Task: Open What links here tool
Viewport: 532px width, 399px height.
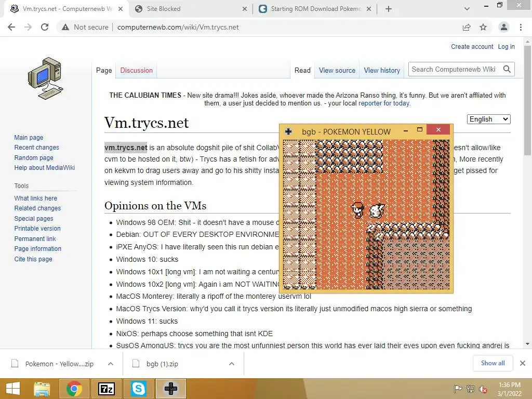Action: point(36,198)
